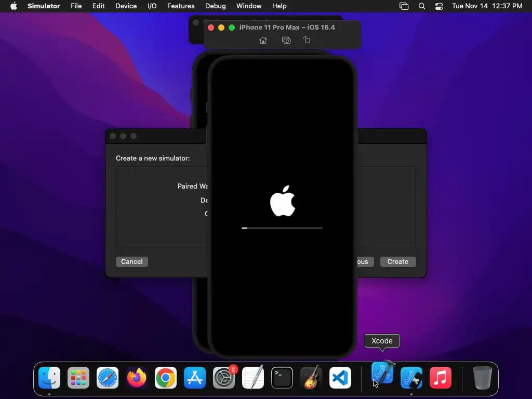Zoom the simulator window with green button
This screenshot has width=532, height=399.
[x=232, y=28]
